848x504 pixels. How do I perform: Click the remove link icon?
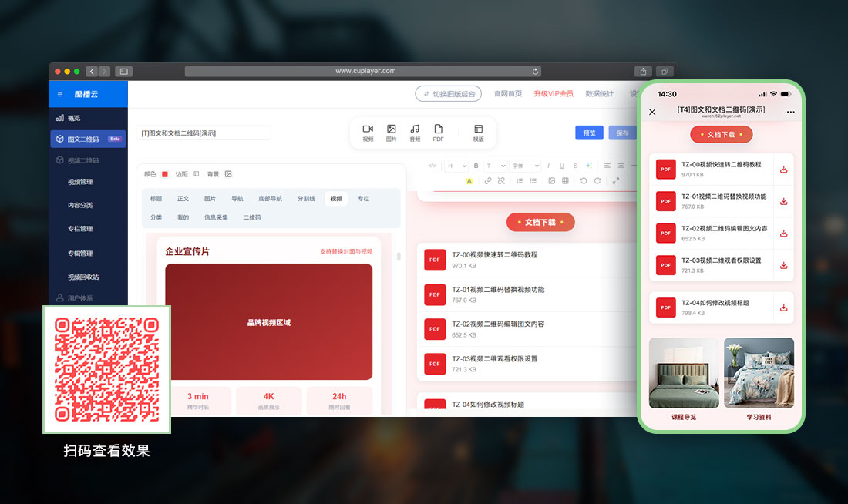coord(501,181)
